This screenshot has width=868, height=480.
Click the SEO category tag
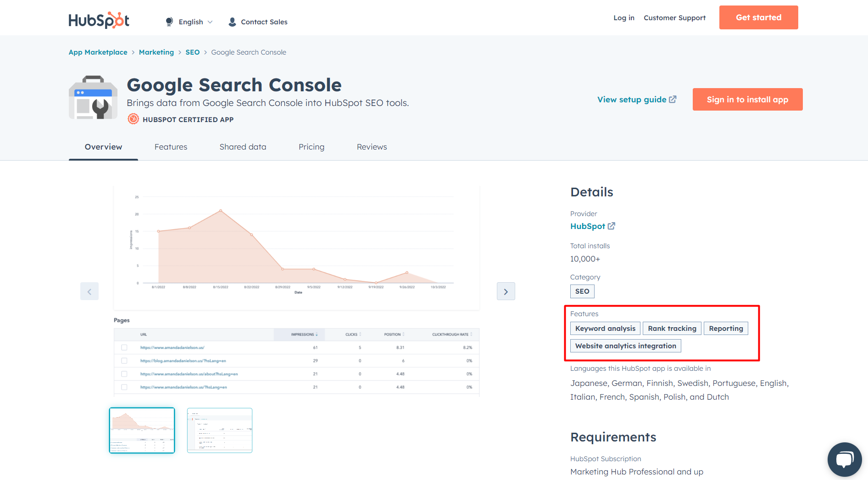coord(582,291)
